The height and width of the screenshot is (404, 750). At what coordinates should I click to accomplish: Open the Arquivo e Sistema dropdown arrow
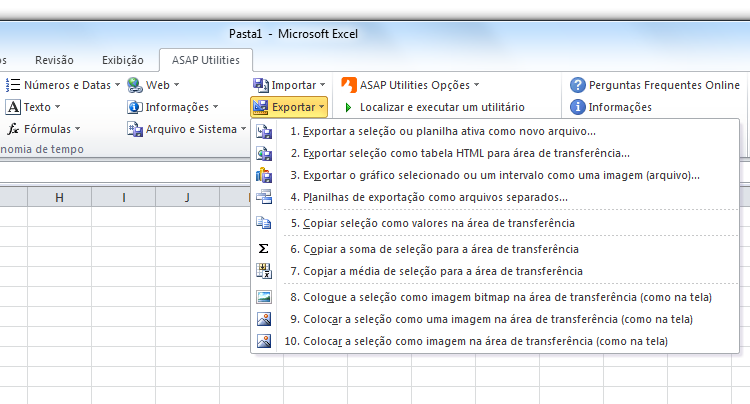pos(243,129)
